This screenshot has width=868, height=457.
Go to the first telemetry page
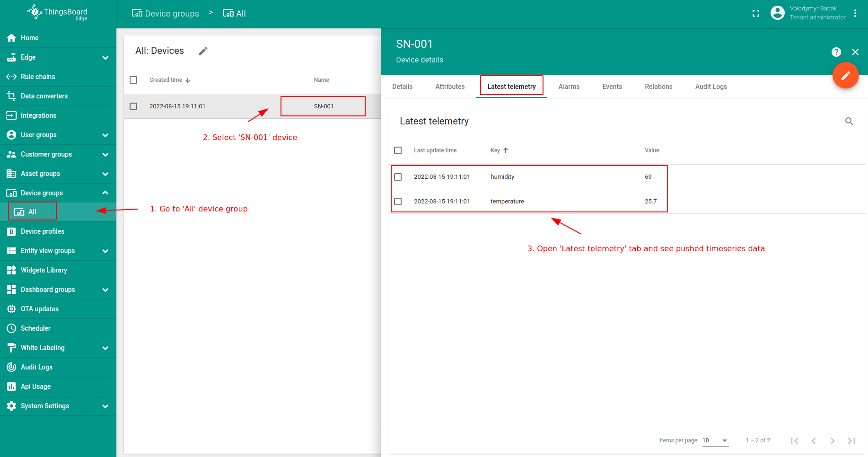click(x=795, y=441)
